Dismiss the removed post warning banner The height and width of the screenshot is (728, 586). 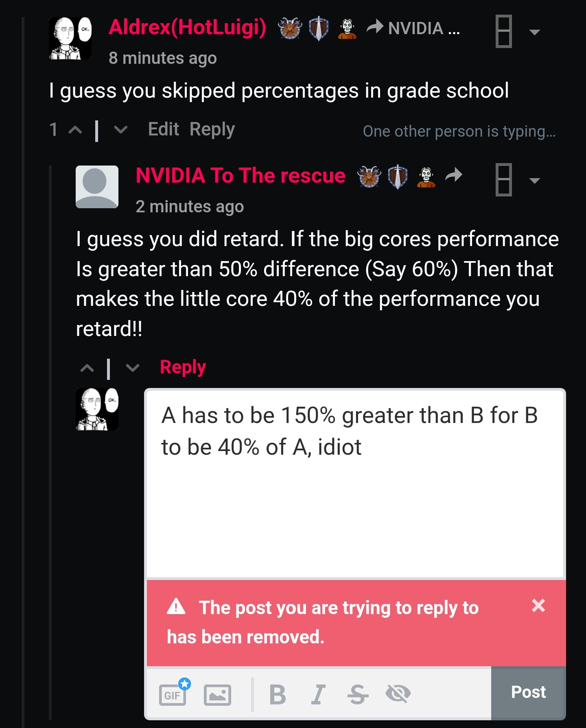(x=538, y=606)
